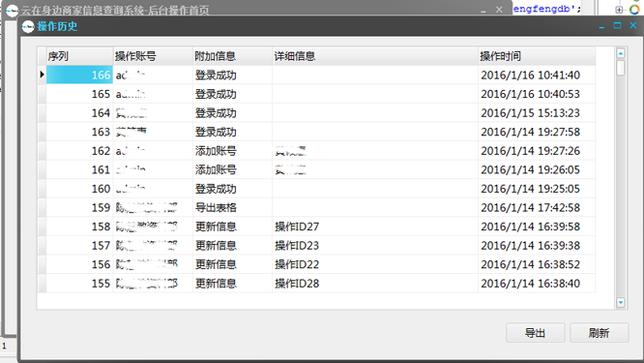
Task: Select the row selector arrow for row 166
Action: tap(42, 75)
